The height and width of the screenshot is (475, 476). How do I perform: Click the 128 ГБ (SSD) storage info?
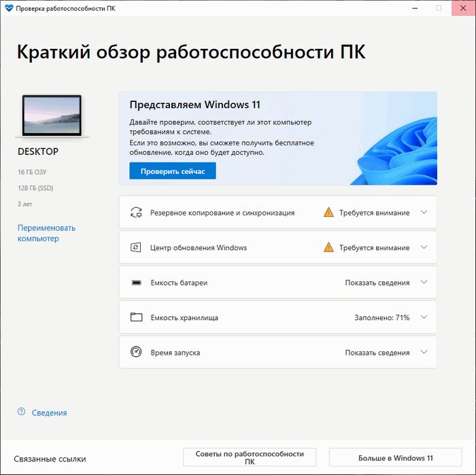[35, 188]
